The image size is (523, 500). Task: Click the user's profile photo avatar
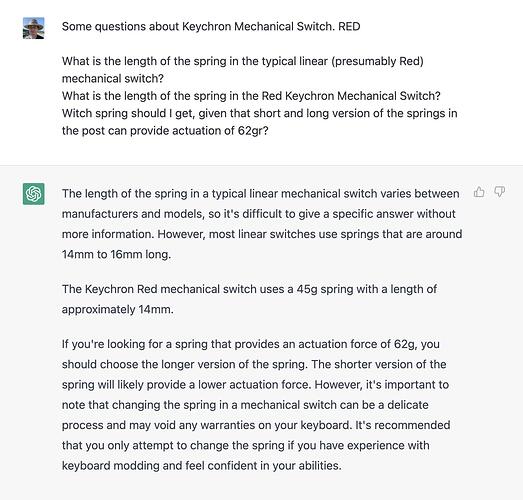[34, 28]
